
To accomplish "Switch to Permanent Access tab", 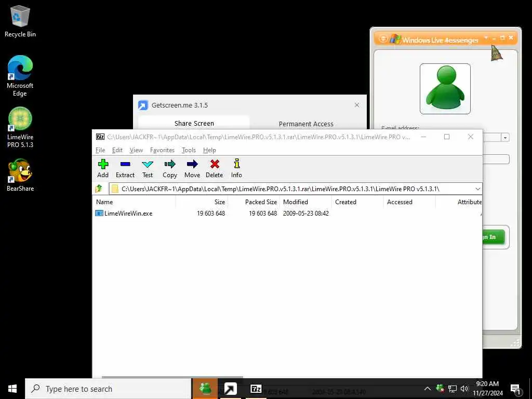I will tap(306, 124).
